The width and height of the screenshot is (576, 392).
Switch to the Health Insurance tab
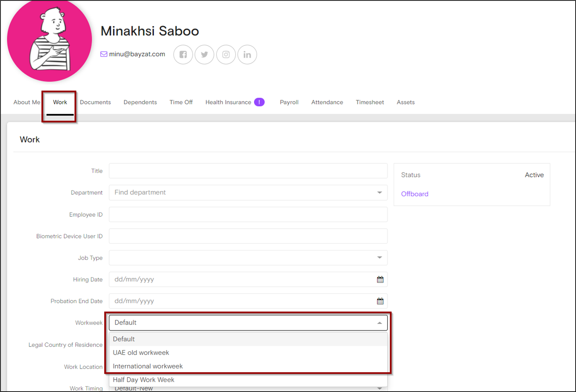228,102
